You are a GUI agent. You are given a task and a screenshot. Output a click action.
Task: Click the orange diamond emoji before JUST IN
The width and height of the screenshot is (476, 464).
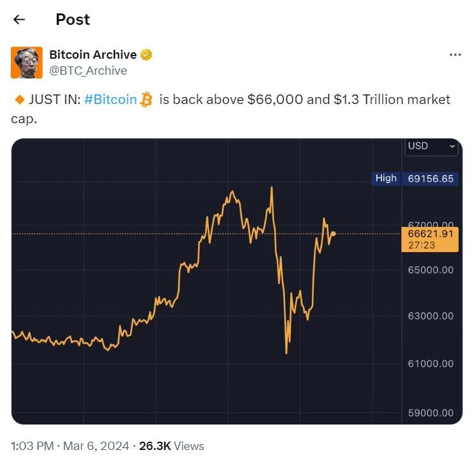tap(19, 100)
